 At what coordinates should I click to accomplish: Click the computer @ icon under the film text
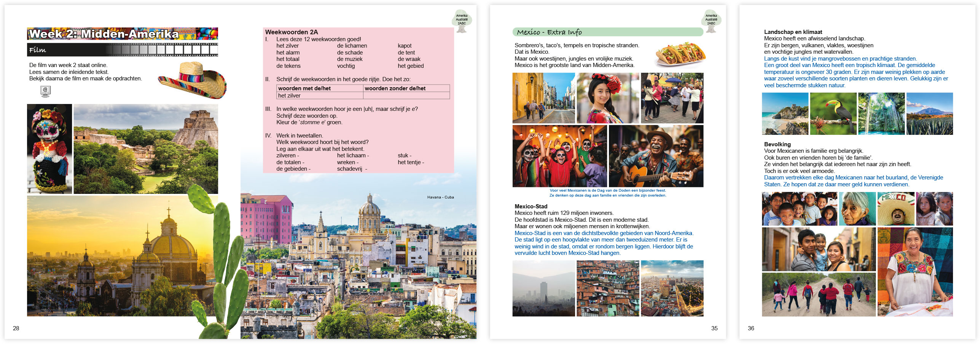coord(45,91)
